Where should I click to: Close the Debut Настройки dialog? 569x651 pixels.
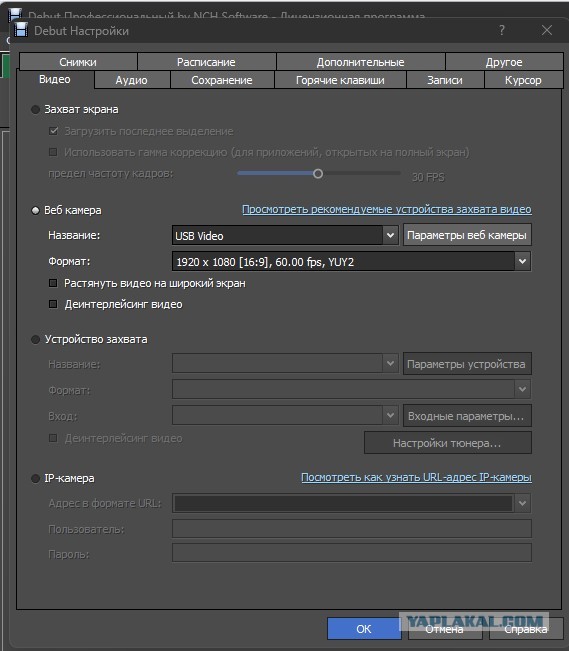[547, 30]
